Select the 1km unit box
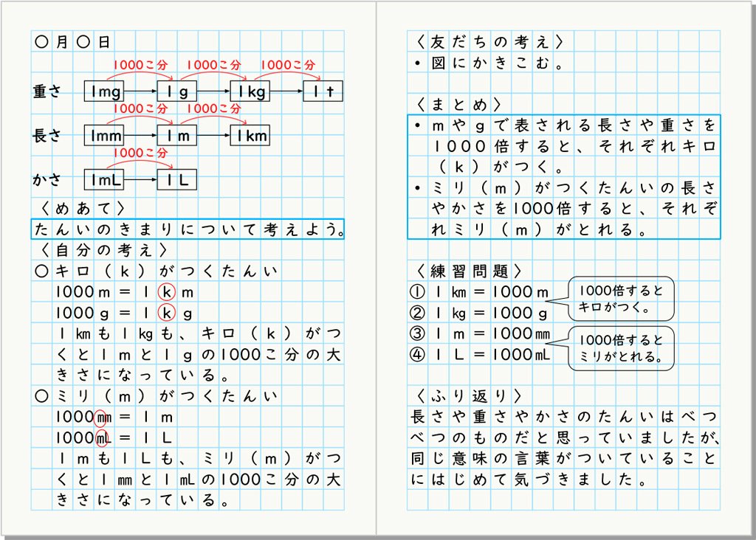 [x=249, y=135]
